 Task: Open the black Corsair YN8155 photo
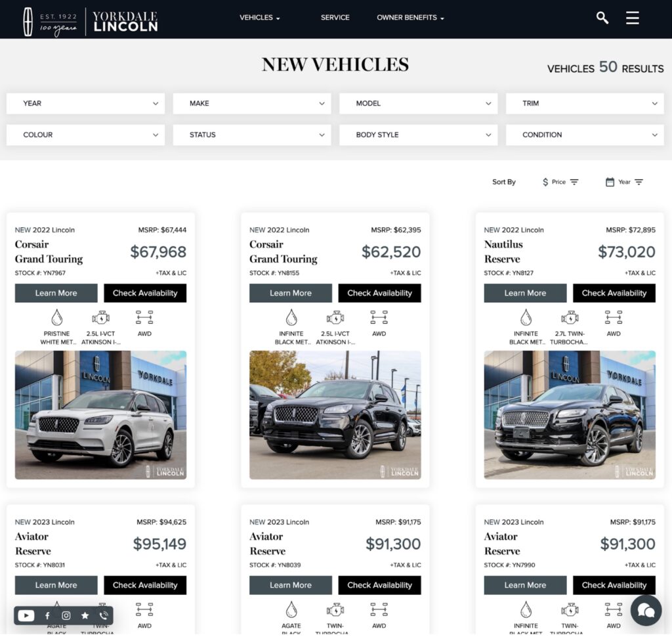[335, 415]
